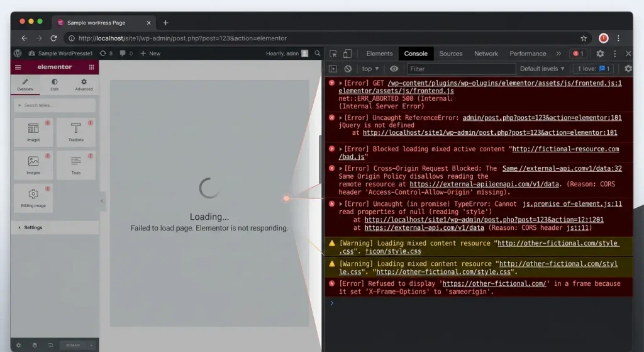Expand Cross-Origin Request Blocked error
Screen dimensions: 644x352
click(x=340, y=169)
